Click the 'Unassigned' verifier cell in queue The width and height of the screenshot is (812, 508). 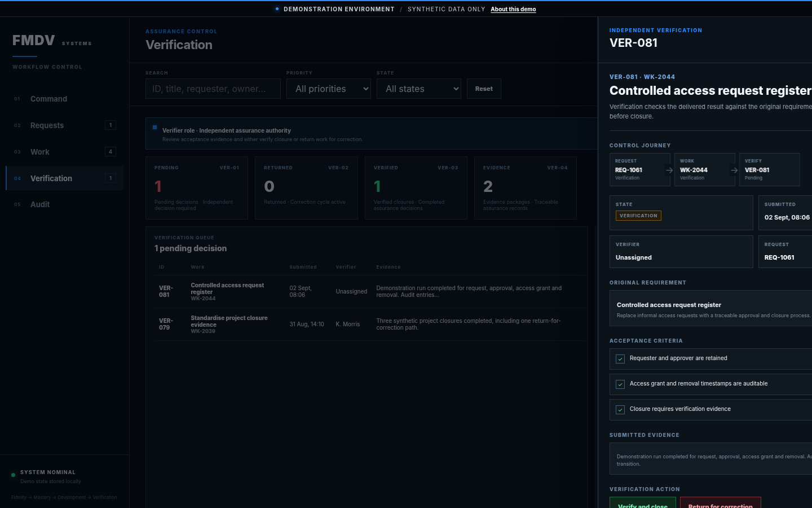pos(351,292)
